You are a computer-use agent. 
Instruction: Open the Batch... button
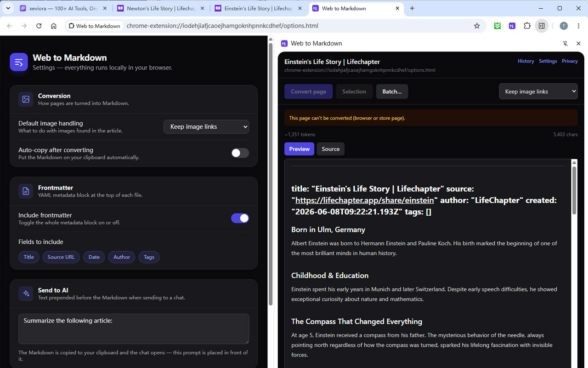392,92
